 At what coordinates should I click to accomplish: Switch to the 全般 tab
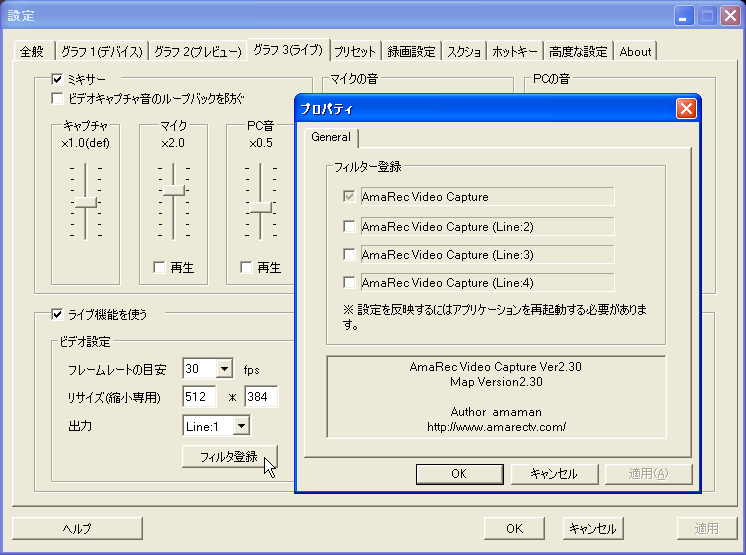coord(32,51)
